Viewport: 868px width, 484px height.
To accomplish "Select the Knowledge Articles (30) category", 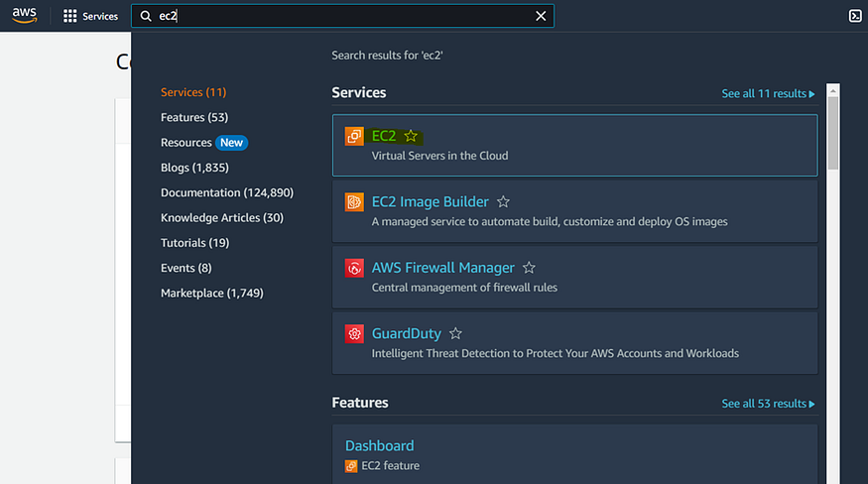I will point(222,217).
